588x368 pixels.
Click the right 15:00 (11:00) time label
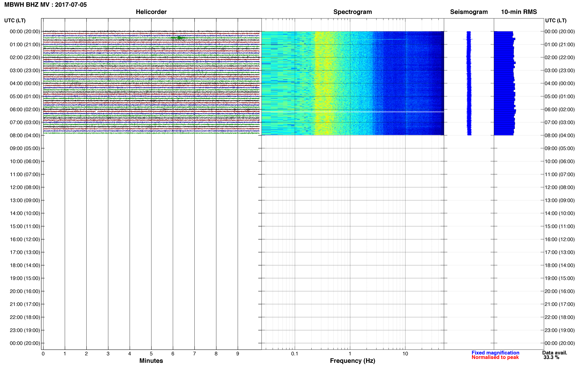pyautogui.click(x=560, y=226)
